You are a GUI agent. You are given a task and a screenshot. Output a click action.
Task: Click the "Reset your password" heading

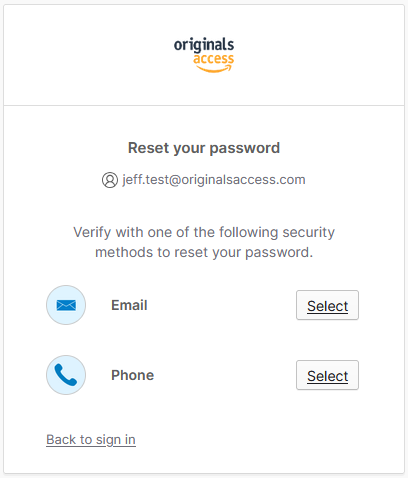(204, 148)
